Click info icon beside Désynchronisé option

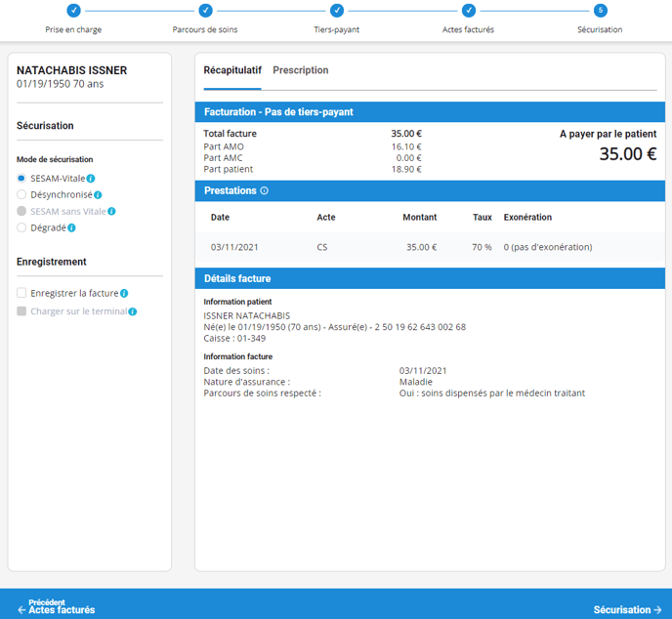[x=98, y=195]
